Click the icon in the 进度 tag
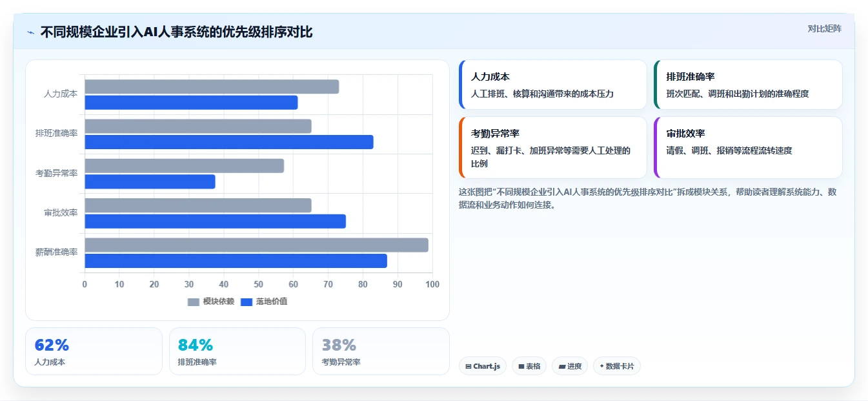Screen dimensions: 868x401 pos(562,367)
